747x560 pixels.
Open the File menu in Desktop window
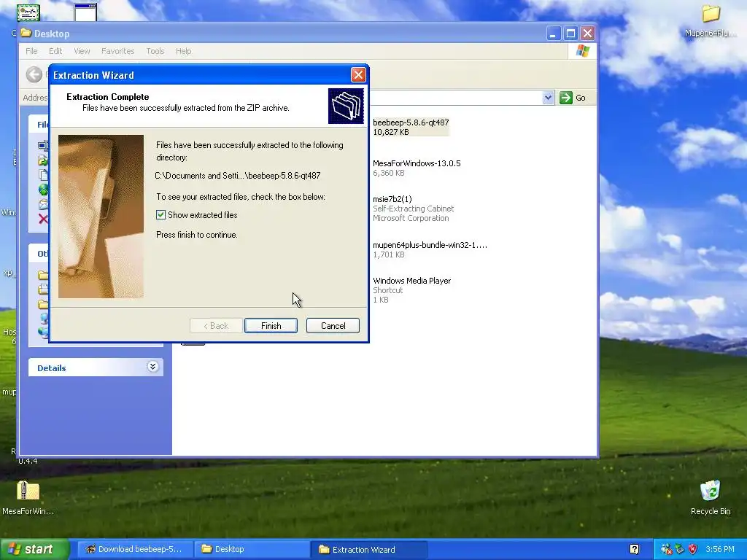click(31, 51)
